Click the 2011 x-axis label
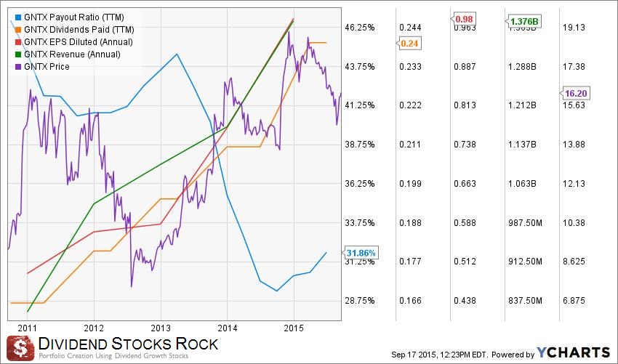The width and height of the screenshot is (618, 364). coord(28,328)
